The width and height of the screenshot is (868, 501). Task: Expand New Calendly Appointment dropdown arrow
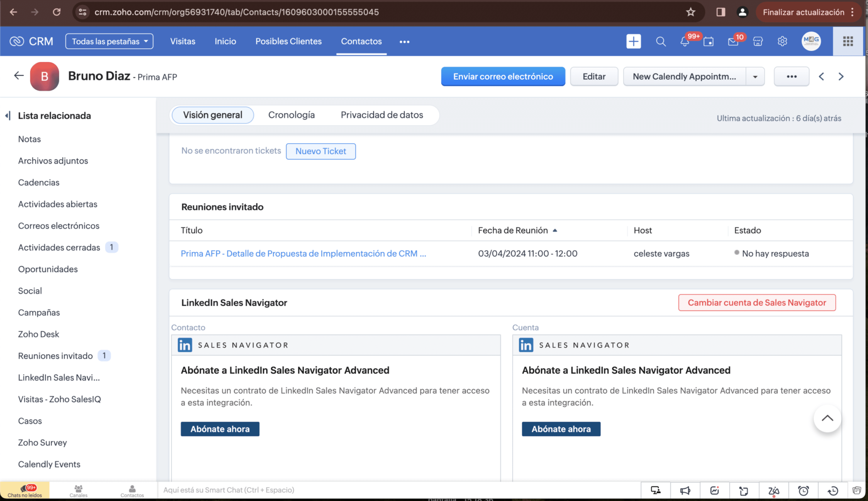[755, 77]
